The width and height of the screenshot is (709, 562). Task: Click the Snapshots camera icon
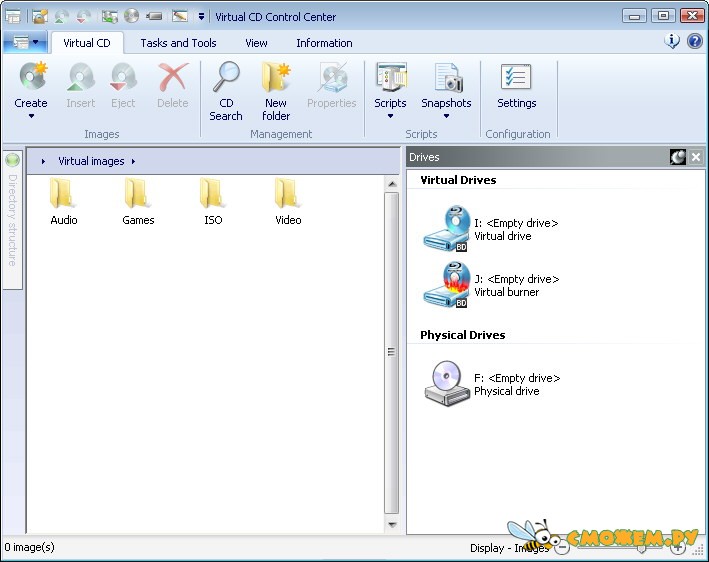pyautogui.click(x=448, y=77)
